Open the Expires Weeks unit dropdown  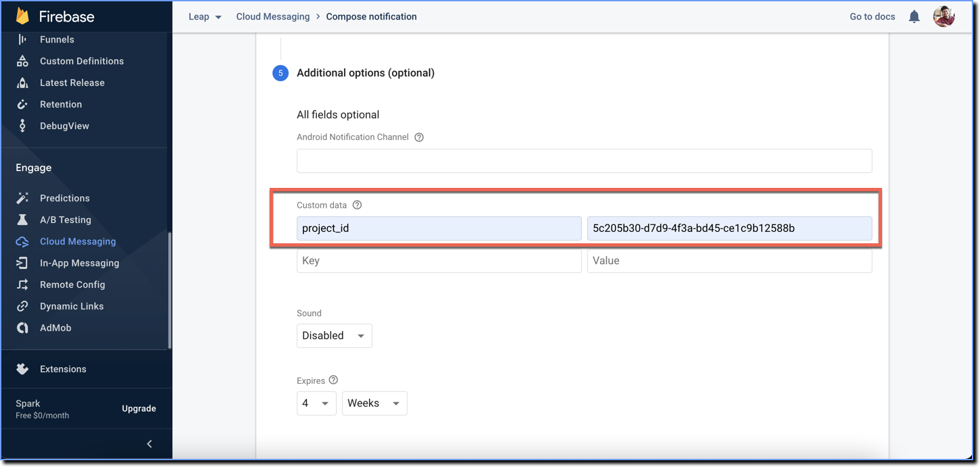374,403
